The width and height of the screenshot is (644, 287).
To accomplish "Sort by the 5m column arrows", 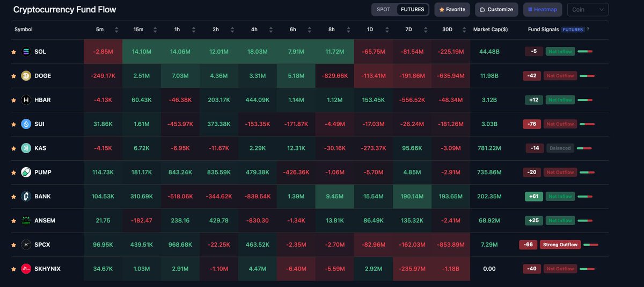I will pyautogui.click(x=116, y=30).
